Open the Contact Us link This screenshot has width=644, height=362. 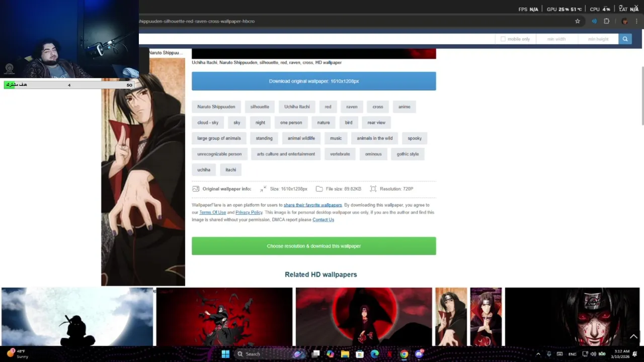tap(323, 220)
